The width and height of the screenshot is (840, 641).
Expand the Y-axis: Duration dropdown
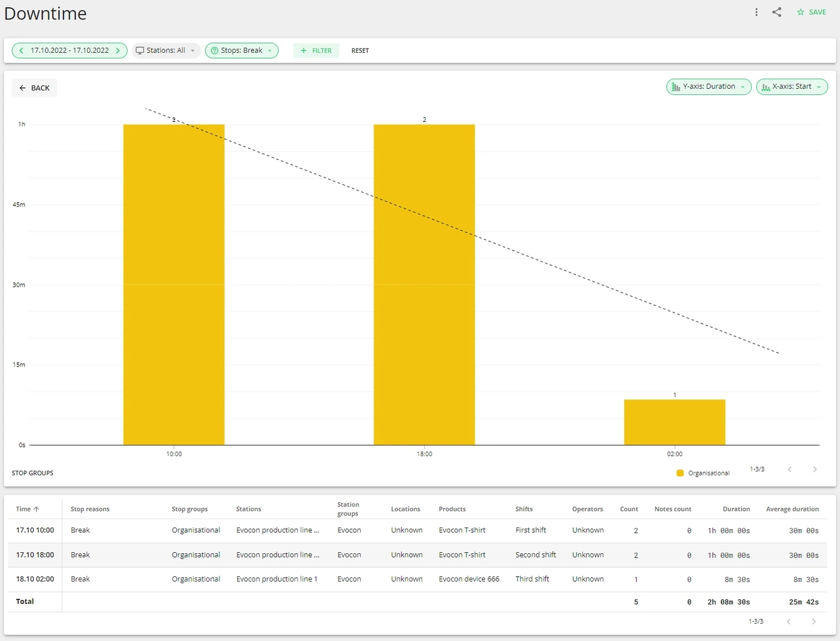click(709, 87)
